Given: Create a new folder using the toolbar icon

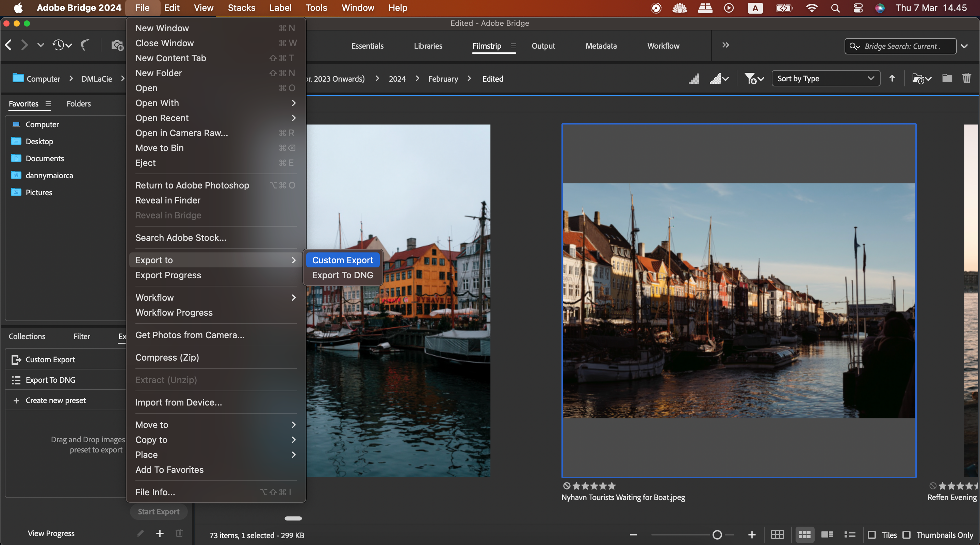Looking at the screenshot, I should pyautogui.click(x=947, y=78).
